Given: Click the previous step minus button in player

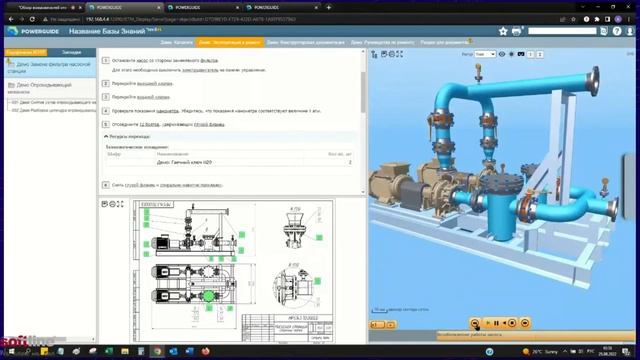Looking at the screenshot, I should [x=475, y=323].
